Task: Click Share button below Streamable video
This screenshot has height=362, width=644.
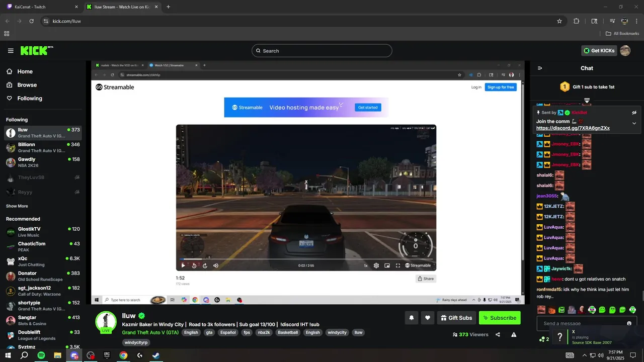Action: click(x=426, y=279)
